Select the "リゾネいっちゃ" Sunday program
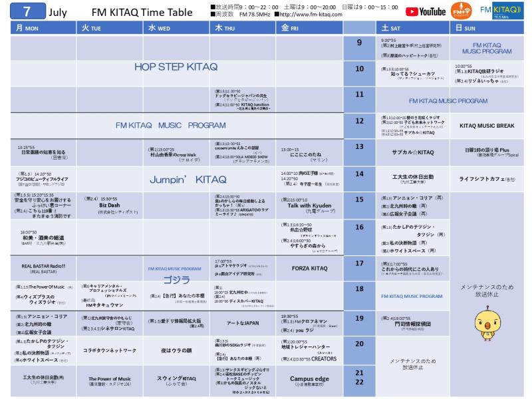 coord(483,80)
